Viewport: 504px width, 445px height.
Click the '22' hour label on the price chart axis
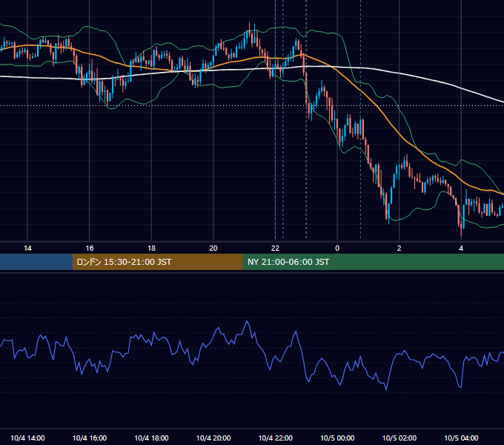coord(275,248)
